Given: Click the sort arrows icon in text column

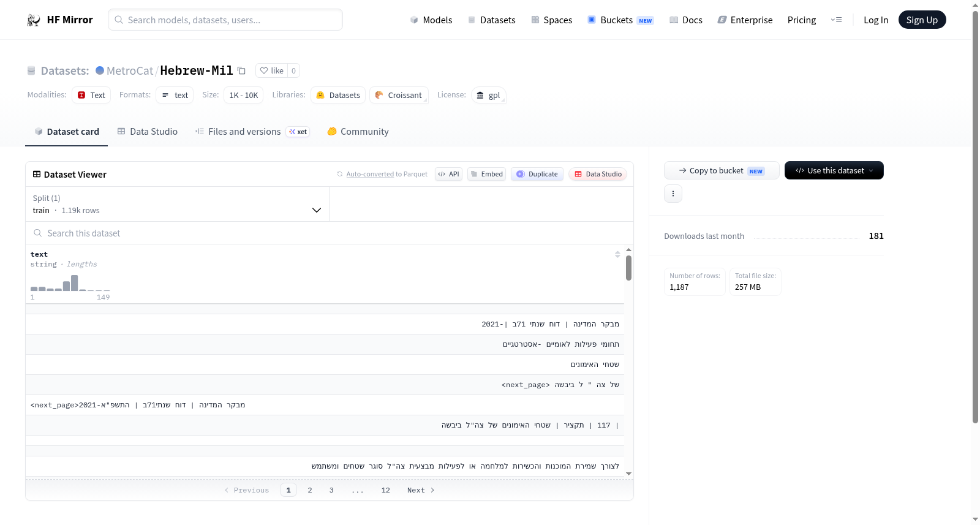Looking at the screenshot, I should pyautogui.click(x=617, y=254).
